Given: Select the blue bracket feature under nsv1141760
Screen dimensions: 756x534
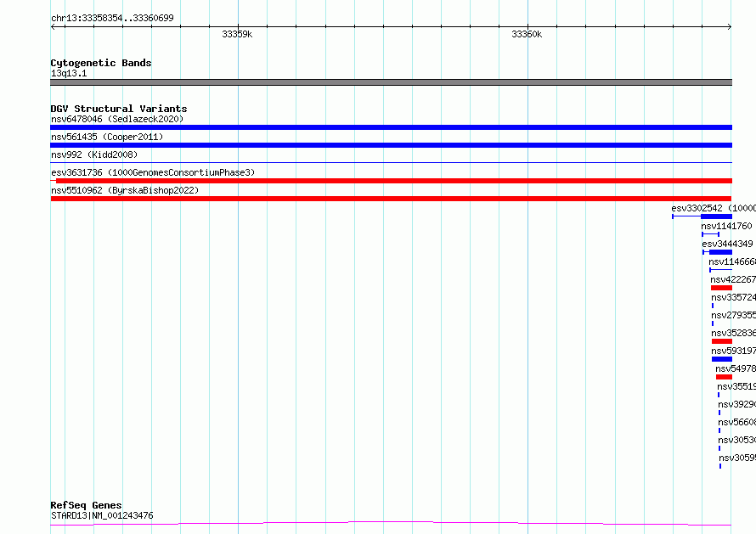Looking at the screenshot, I should click(x=711, y=234).
